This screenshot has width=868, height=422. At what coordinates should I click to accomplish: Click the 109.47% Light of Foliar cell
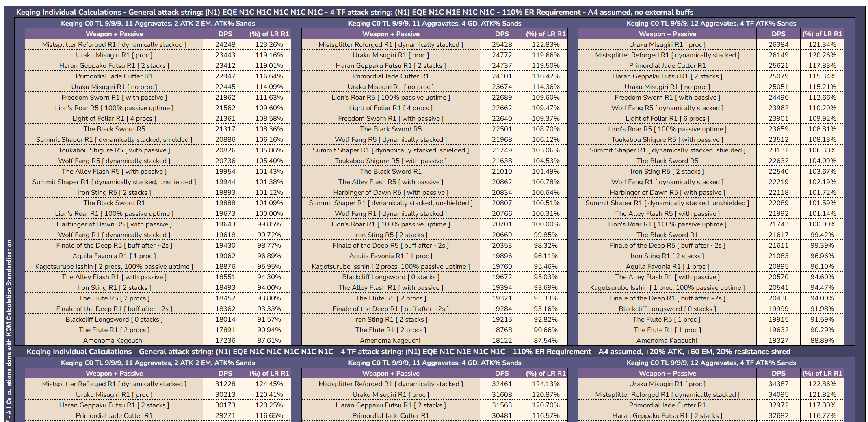(545, 108)
